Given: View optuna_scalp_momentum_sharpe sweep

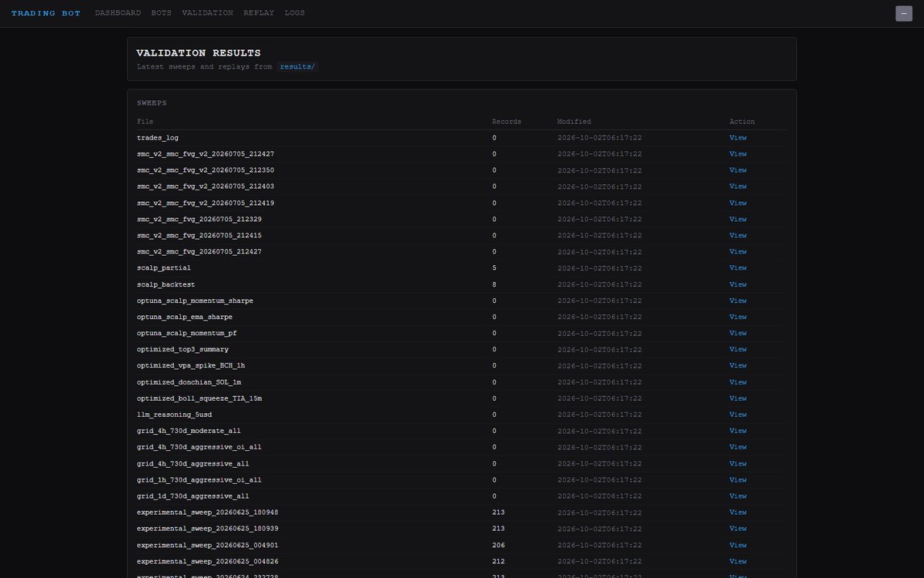Looking at the screenshot, I should pyautogui.click(x=738, y=301).
